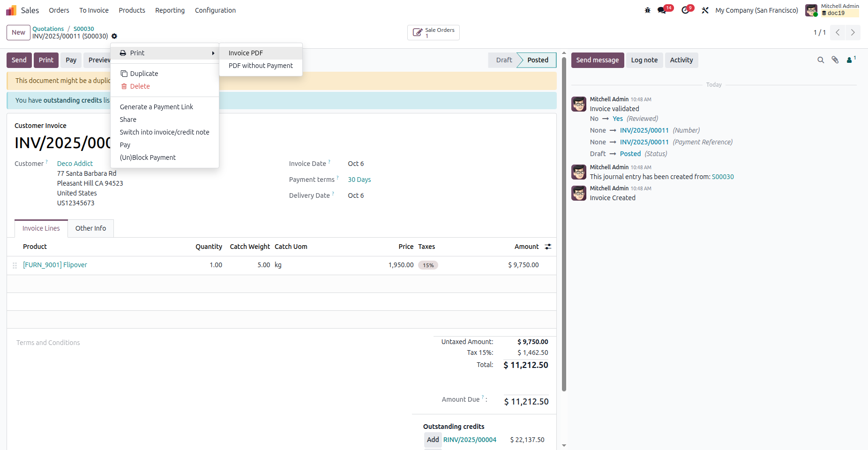Expand the Print submenu arrow

coord(213,53)
